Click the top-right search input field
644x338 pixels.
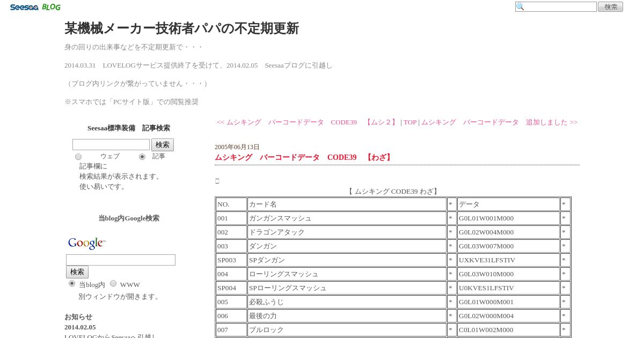coord(556,7)
